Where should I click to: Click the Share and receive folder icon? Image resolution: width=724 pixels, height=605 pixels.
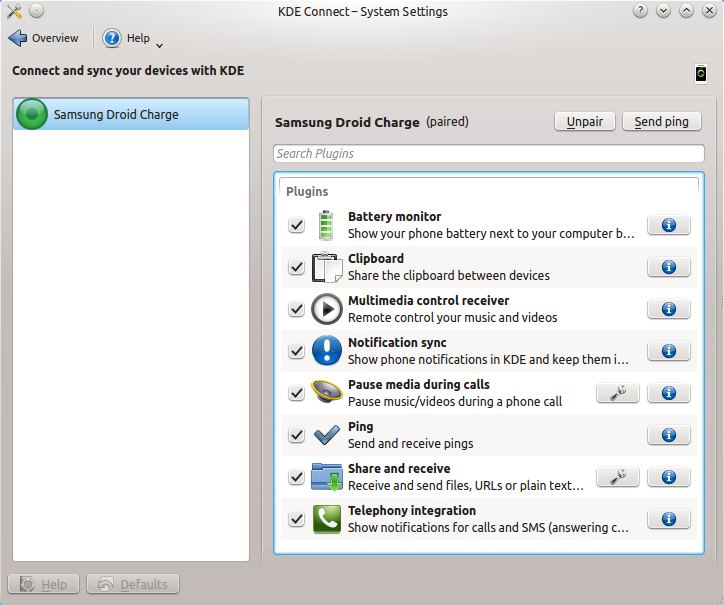(x=326, y=477)
